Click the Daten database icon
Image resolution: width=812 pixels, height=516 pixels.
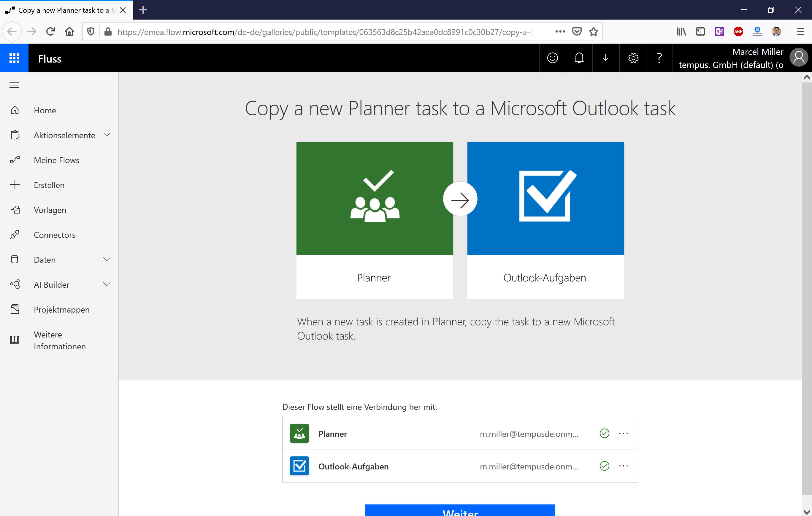click(x=15, y=259)
